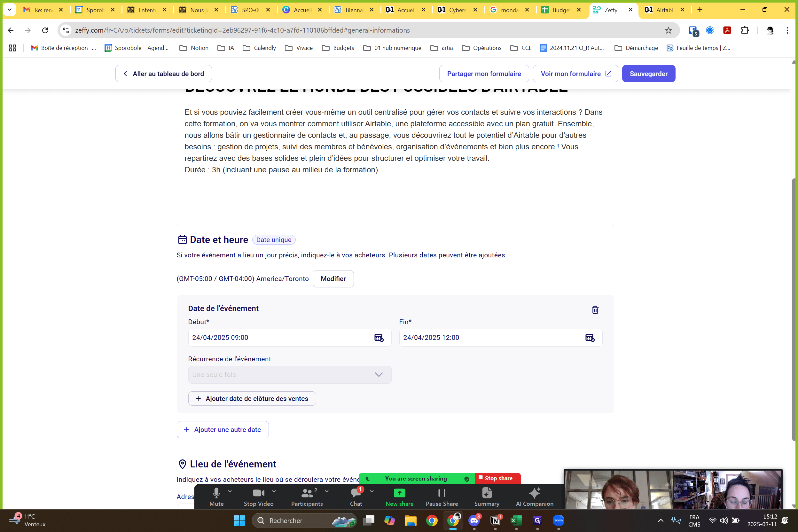Open the Chrome extensions puzzle icon

tap(745, 30)
